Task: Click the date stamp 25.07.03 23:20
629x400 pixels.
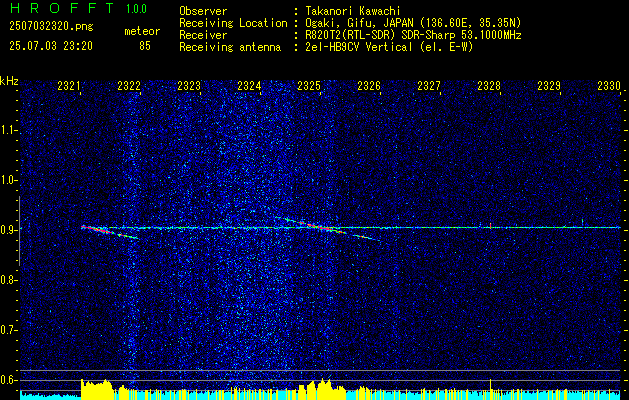Action: pyautogui.click(x=51, y=46)
